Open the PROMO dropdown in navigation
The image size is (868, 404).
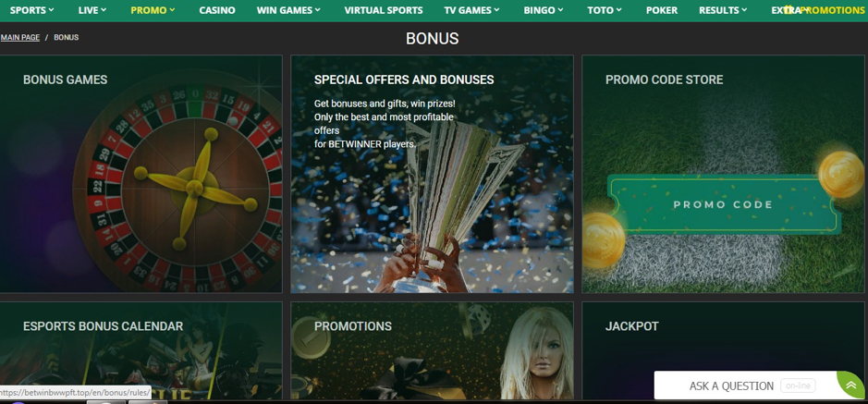(x=153, y=10)
